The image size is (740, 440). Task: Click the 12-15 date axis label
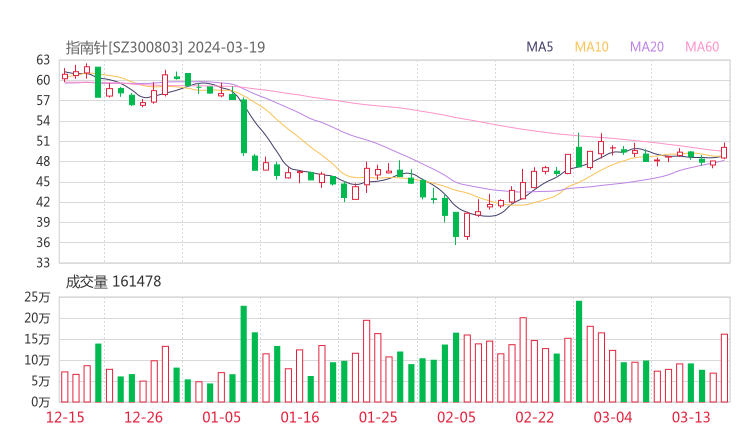[65, 417]
